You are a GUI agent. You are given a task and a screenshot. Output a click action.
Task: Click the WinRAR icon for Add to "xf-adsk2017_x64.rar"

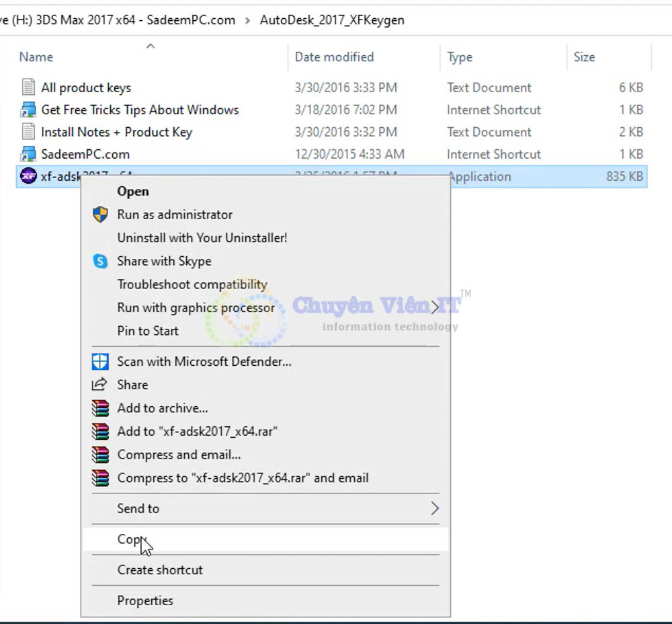click(100, 431)
